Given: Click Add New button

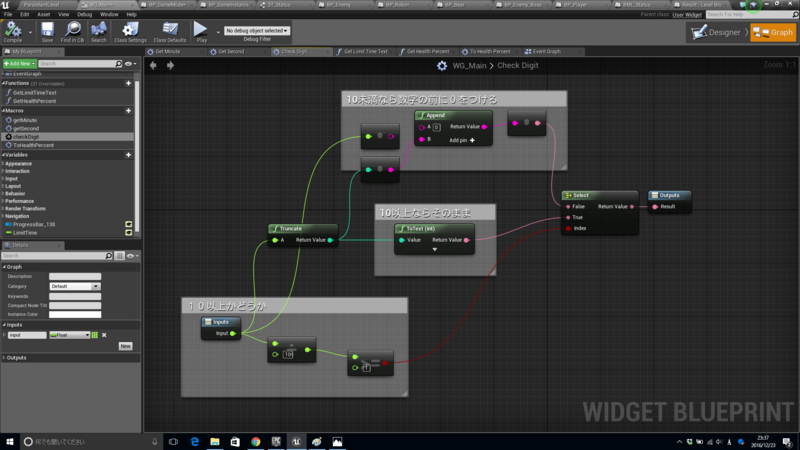Looking at the screenshot, I should pyautogui.click(x=19, y=64).
